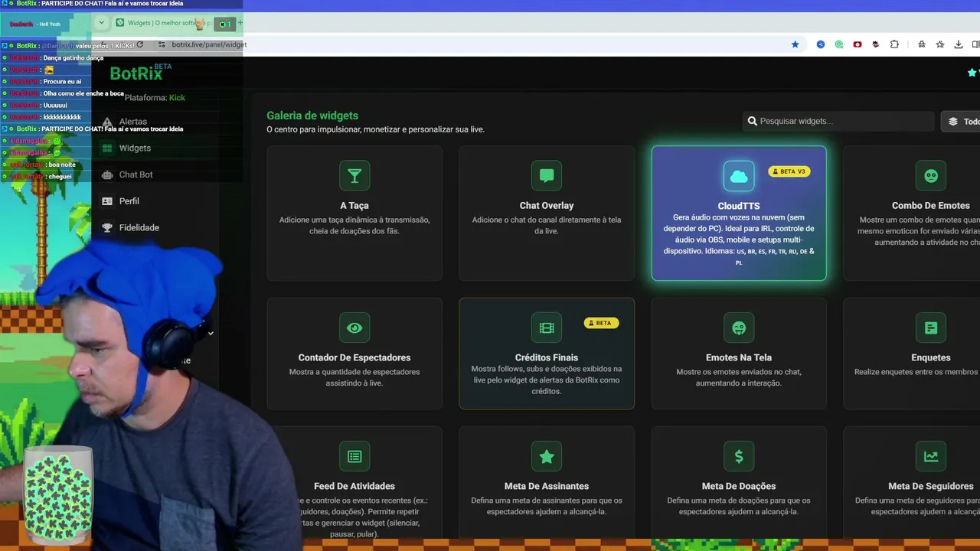Click the Fidelidade trophy icon
This screenshot has width=980, height=551.
click(x=107, y=227)
